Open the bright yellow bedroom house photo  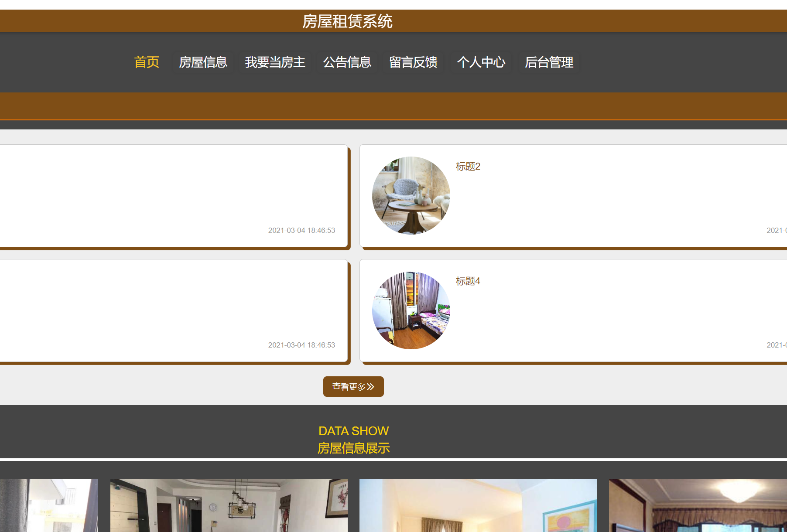point(478,505)
